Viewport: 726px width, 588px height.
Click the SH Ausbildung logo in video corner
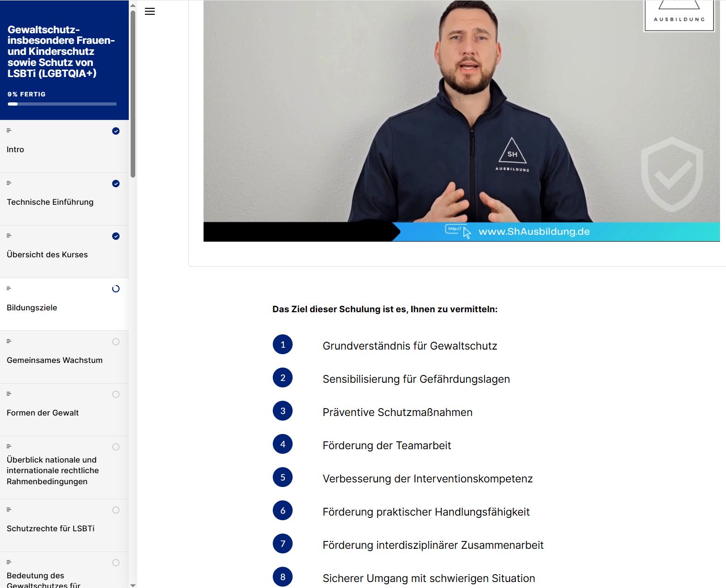(x=679, y=15)
